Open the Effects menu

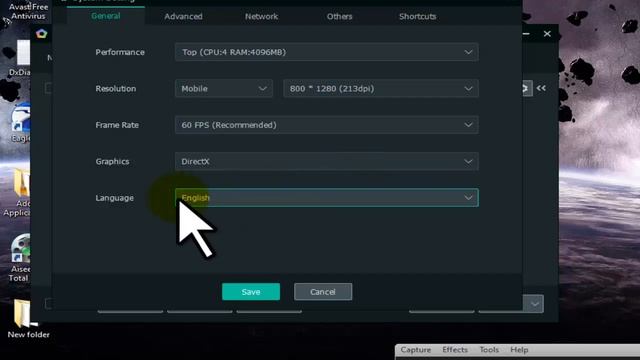[455, 350]
